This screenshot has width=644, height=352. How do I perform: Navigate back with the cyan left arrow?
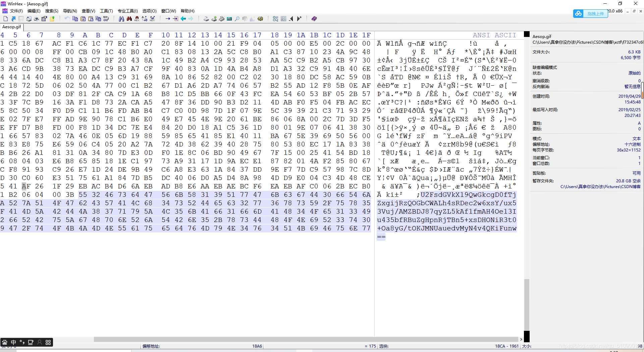183,19
